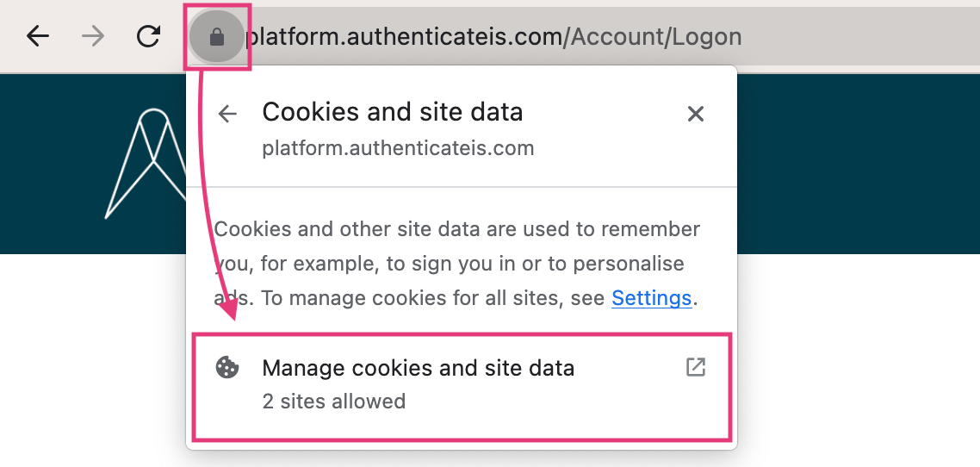The width and height of the screenshot is (980, 467).
Task: Click the browser back arrow
Action: point(38,36)
